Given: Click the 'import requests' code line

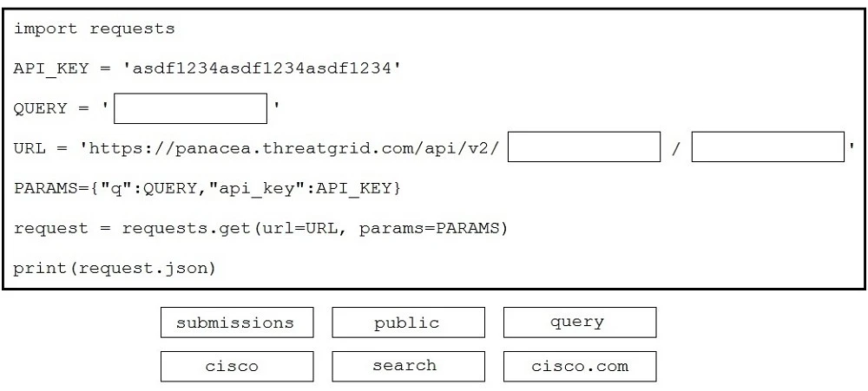Looking at the screenshot, I should (x=94, y=29).
